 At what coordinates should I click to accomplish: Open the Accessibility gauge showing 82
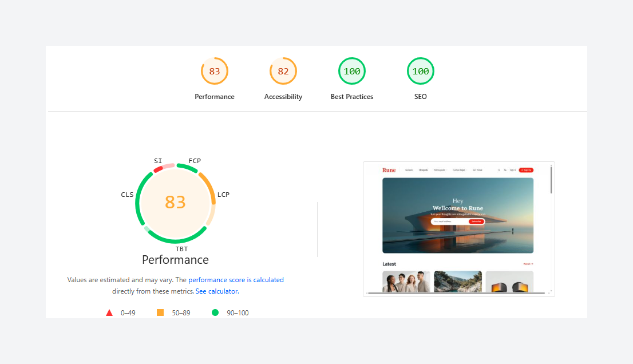tap(283, 72)
